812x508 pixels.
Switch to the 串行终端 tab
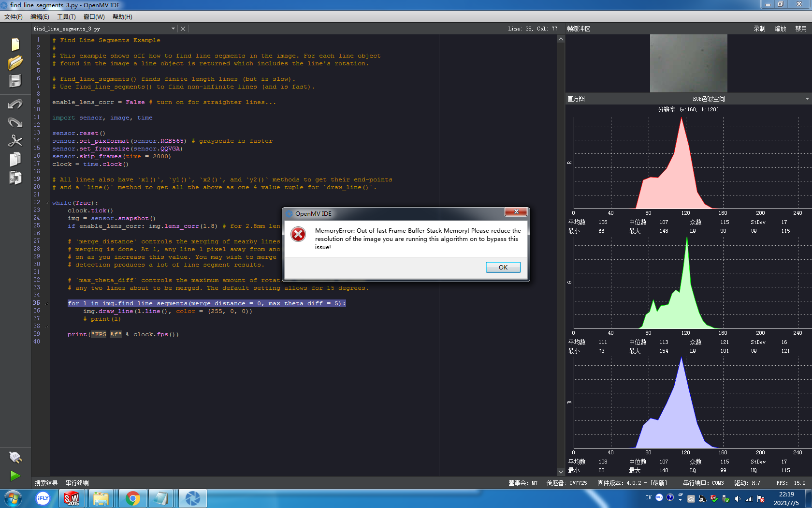click(x=77, y=483)
